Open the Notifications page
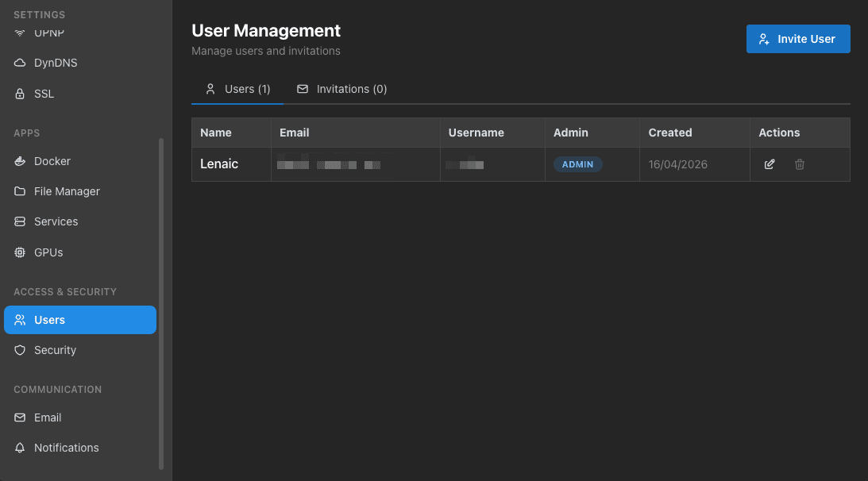 (79, 448)
